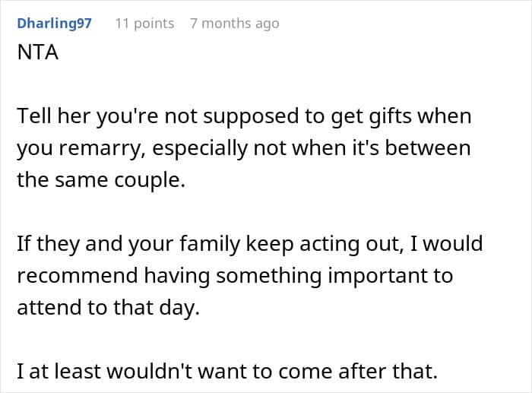The width and height of the screenshot is (532, 393).
Task: Click the word supposed in first paragraph
Action: click(x=251, y=117)
